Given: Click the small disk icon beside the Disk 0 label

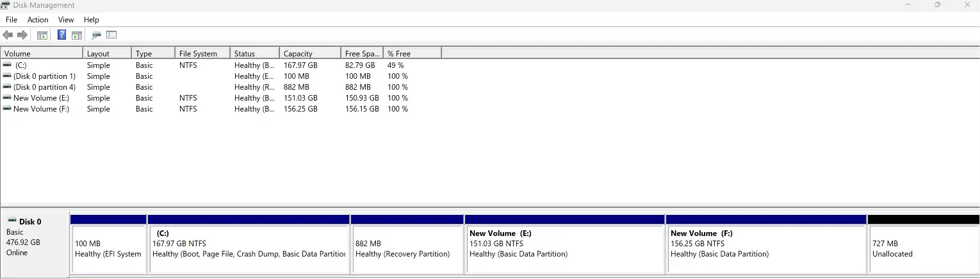Looking at the screenshot, I should [12, 221].
